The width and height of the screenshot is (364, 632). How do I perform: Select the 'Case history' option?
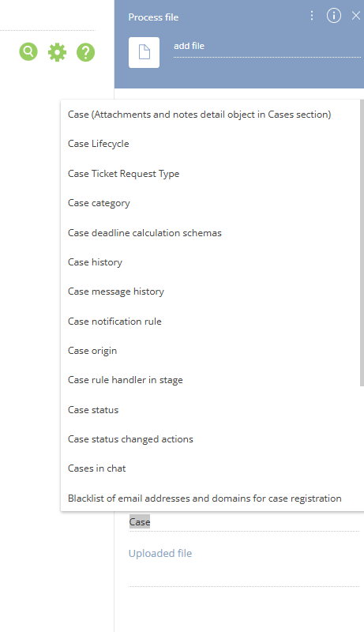[210, 262]
